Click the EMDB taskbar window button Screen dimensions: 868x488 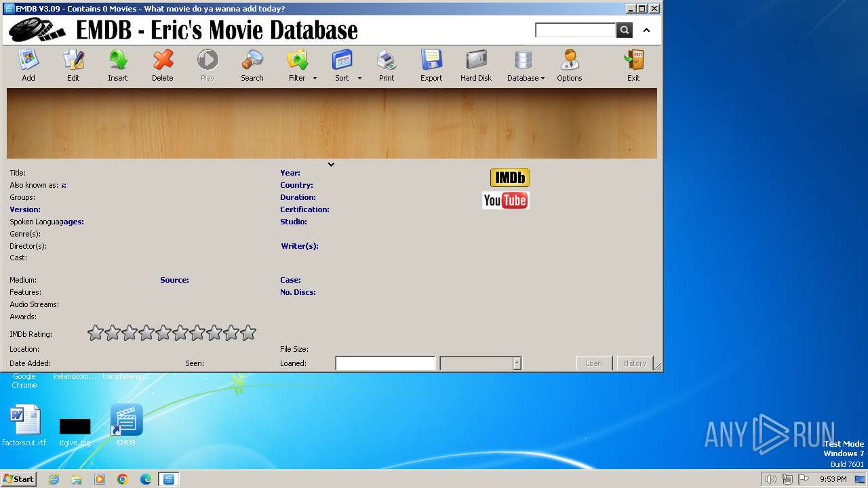click(x=169, y=479)
